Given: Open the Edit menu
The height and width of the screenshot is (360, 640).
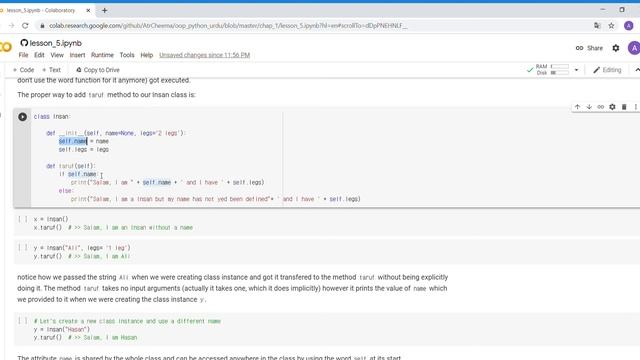Looking at the screenshot, I should (x=39, y=55).
